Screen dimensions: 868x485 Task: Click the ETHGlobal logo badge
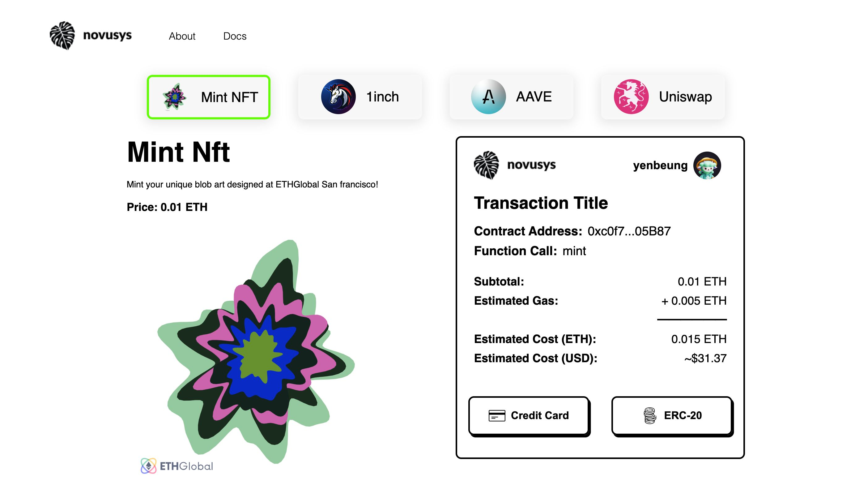177,466
